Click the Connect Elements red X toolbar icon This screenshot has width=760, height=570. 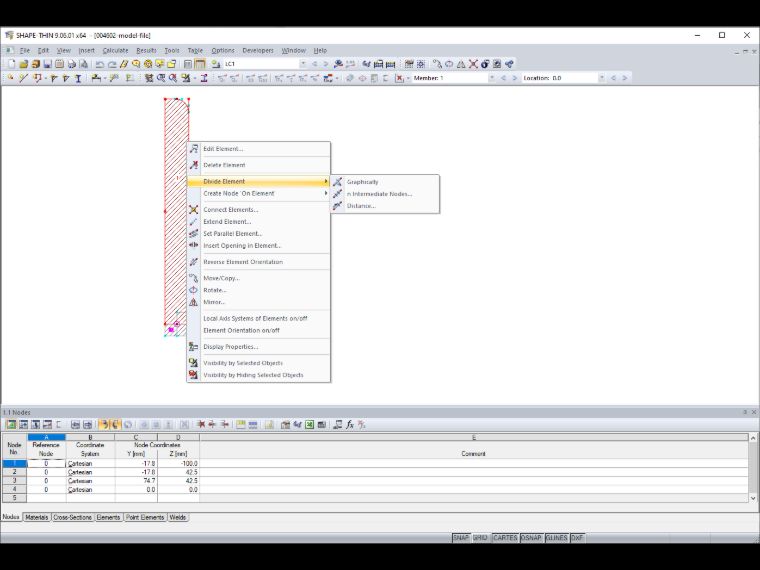pos(473,64)
